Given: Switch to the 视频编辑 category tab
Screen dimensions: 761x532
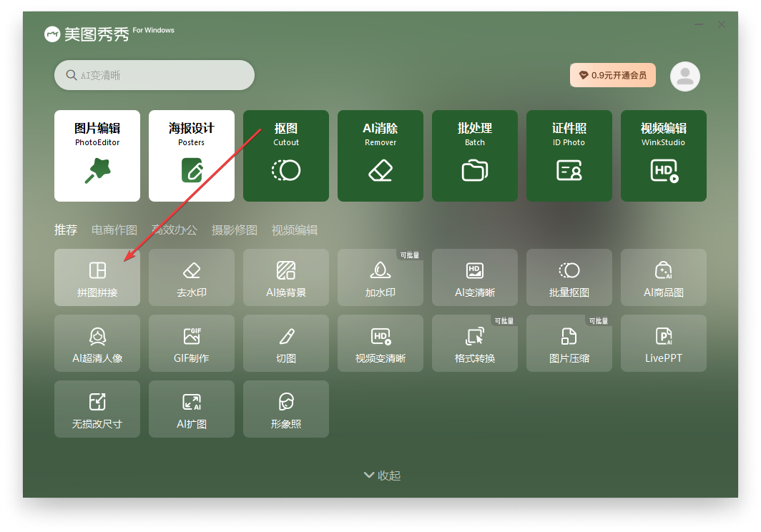Looking at the screenshot, I should click(x=295, y=230).
